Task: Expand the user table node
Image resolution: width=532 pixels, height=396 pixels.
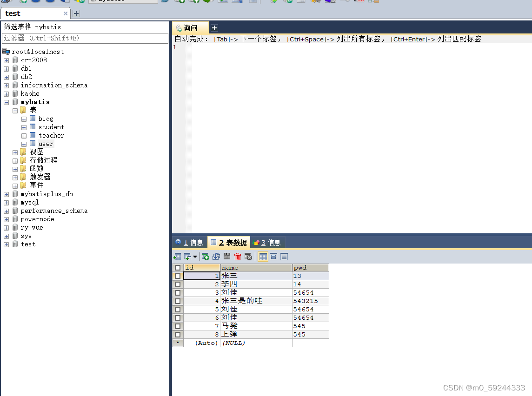Action: 24,144
